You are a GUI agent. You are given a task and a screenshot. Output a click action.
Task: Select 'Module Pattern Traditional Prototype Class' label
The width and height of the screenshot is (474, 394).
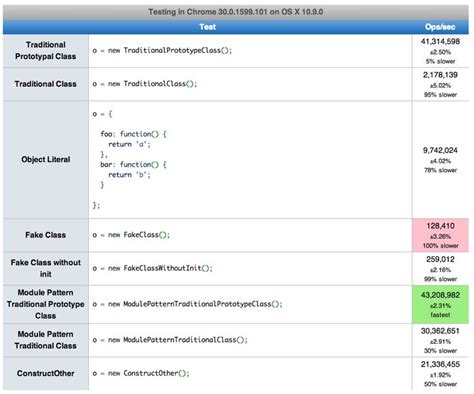46,304
